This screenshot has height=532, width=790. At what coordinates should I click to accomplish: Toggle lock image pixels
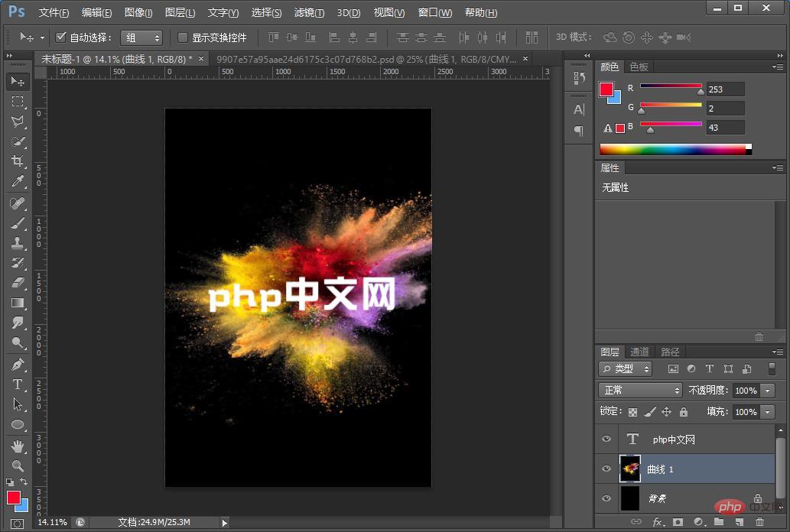[650, 412]
